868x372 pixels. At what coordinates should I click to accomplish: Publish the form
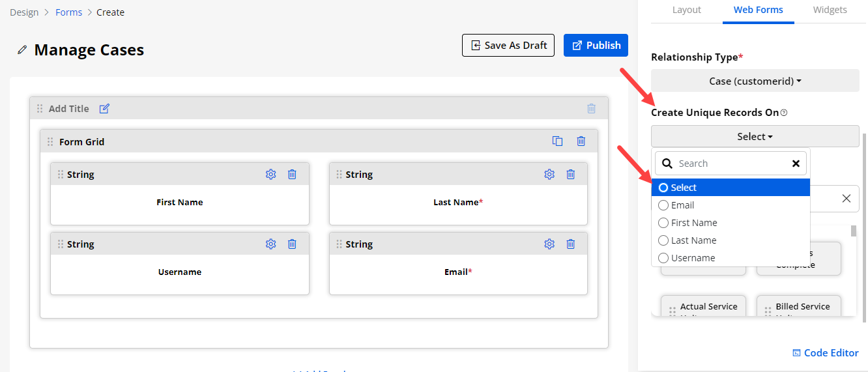pos(596,46)
